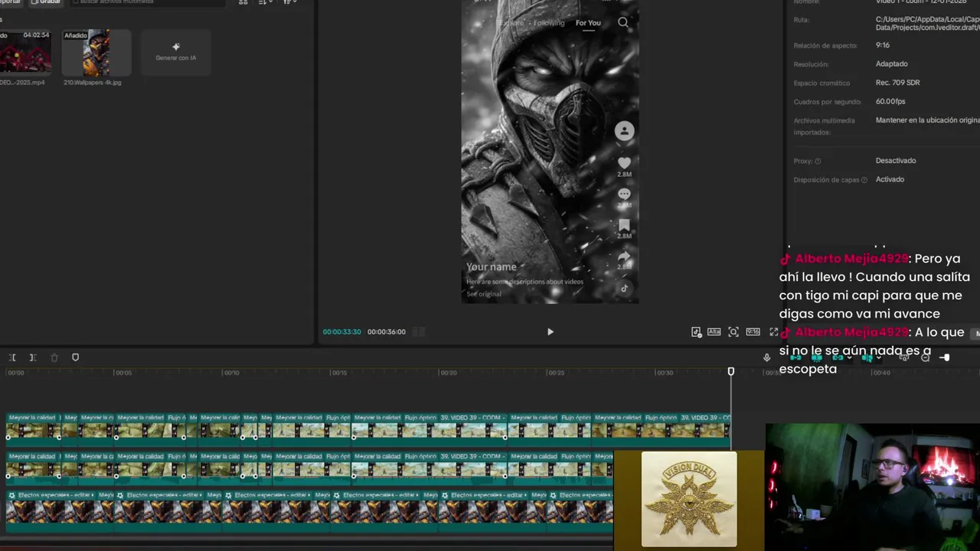Click the timeline playhead marker

coord(730,371)
